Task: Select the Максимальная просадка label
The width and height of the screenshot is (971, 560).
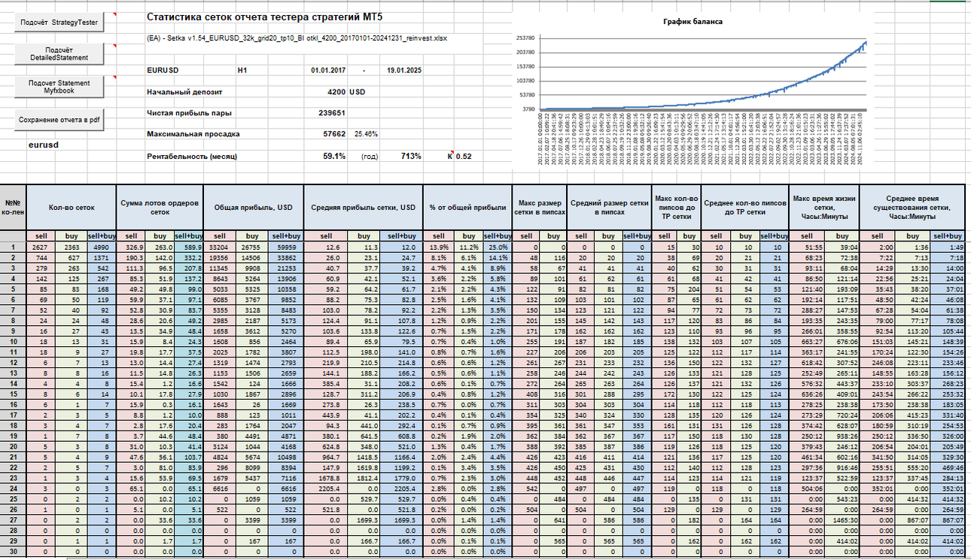Action: tap(193, 134)
